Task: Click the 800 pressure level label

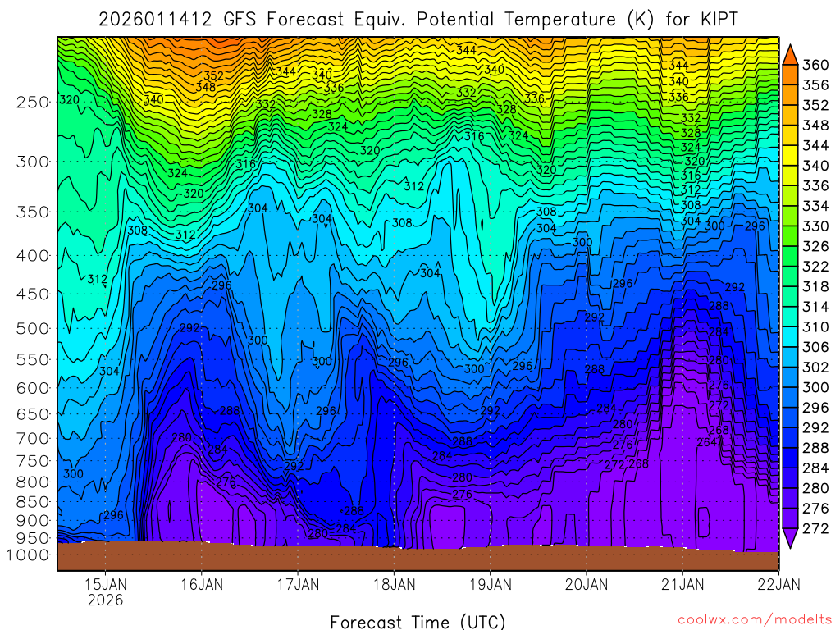Action: (x=32, y=482)
